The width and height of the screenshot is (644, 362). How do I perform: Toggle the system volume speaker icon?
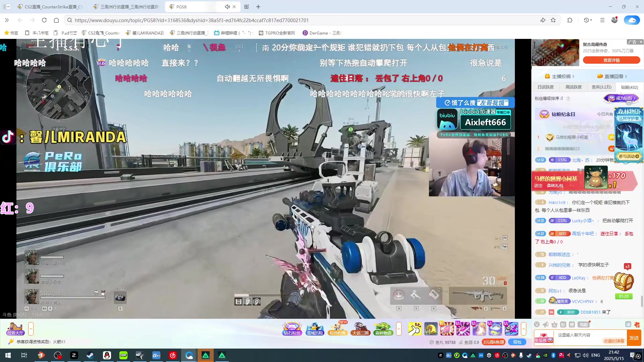tap(586, 355)
